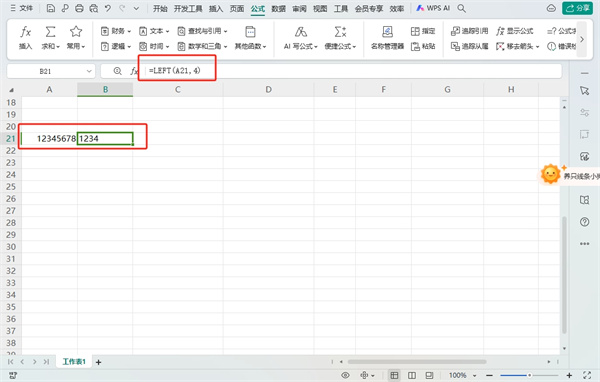This screenshot has width=600, height=382.
Task: Click the Select All corner triangle
Action: (11, 90)
